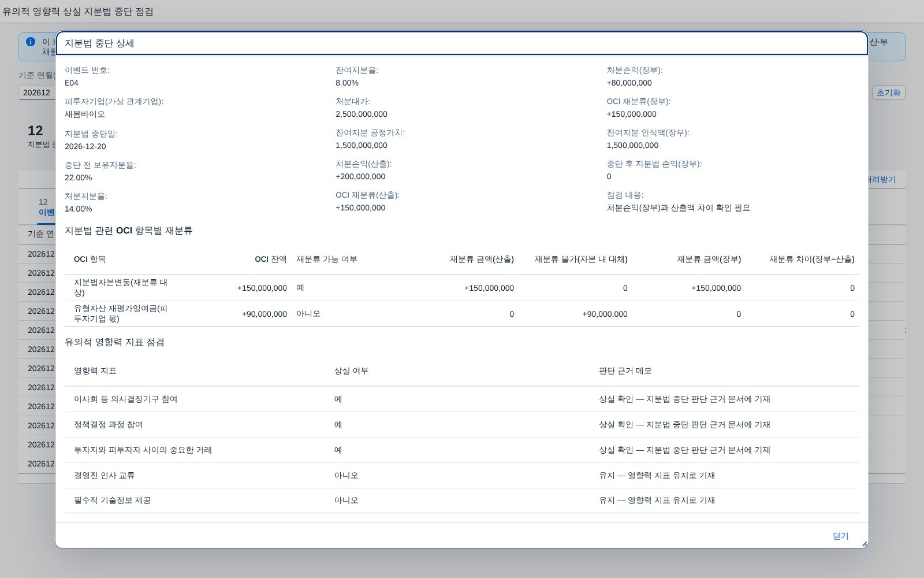Click the 처분손익(장부) value +80,000,000

point(629,83)
